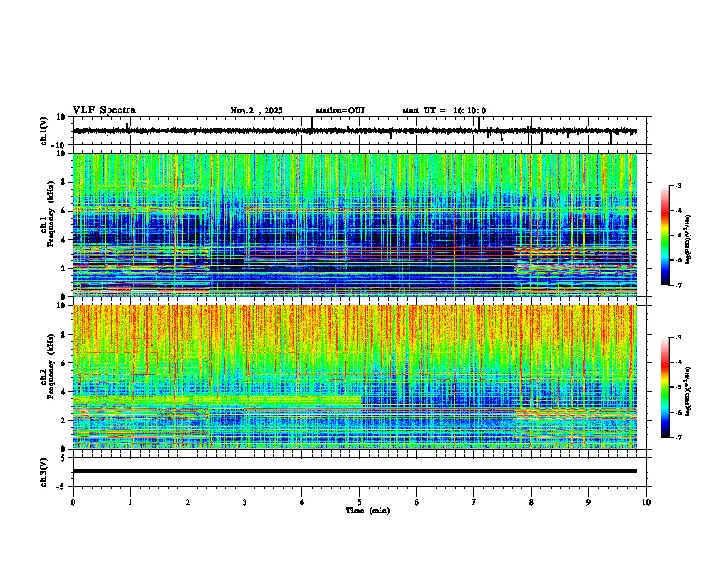The width and height of the screenshot is (728, 563).
Task: Click the date 'Nov.2 , 2025'
Action: [256, 110]
